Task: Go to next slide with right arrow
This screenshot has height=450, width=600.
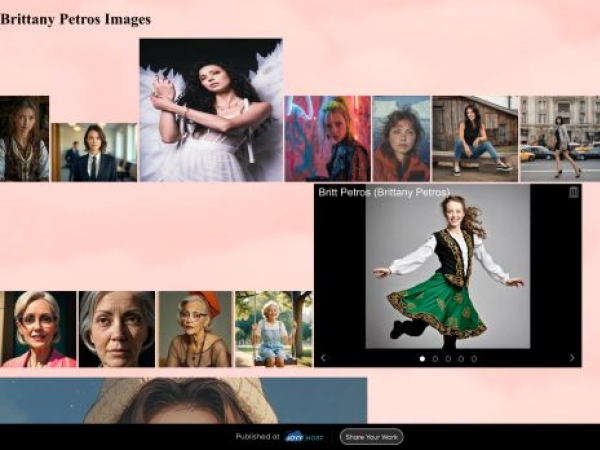Action: click(x=572, y=358)
